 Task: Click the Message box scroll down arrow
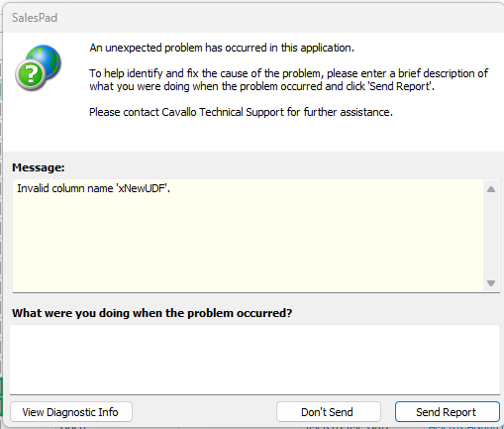click(x=491, y=283)
